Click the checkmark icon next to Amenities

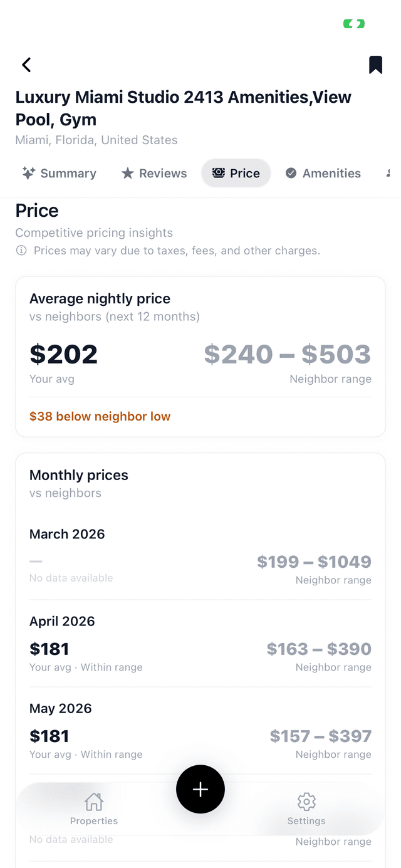coord(291,173)
